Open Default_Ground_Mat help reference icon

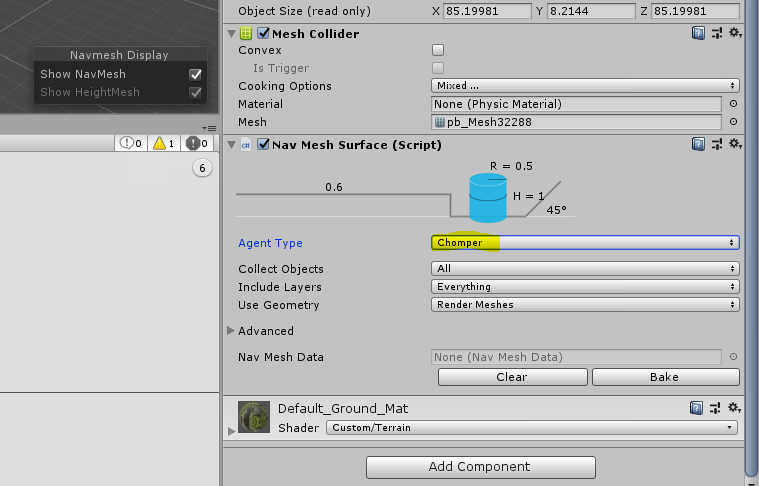[x=696, y=408]
